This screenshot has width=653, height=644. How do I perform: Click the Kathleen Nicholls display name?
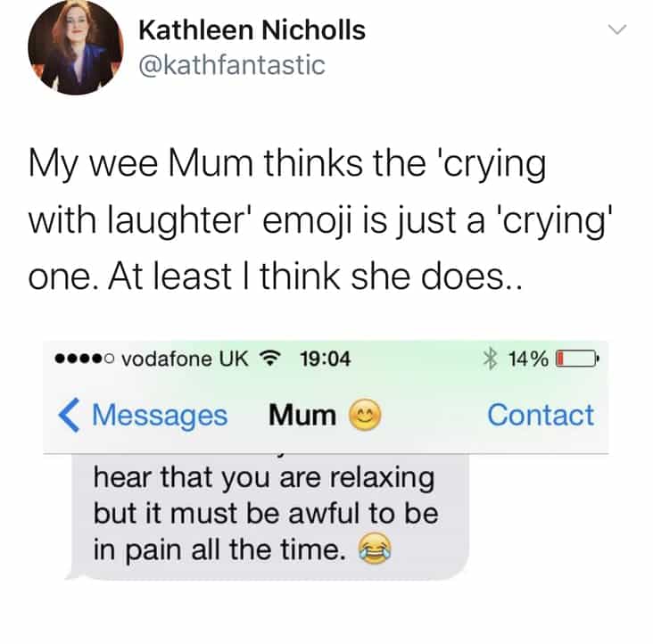coord(252,30)
